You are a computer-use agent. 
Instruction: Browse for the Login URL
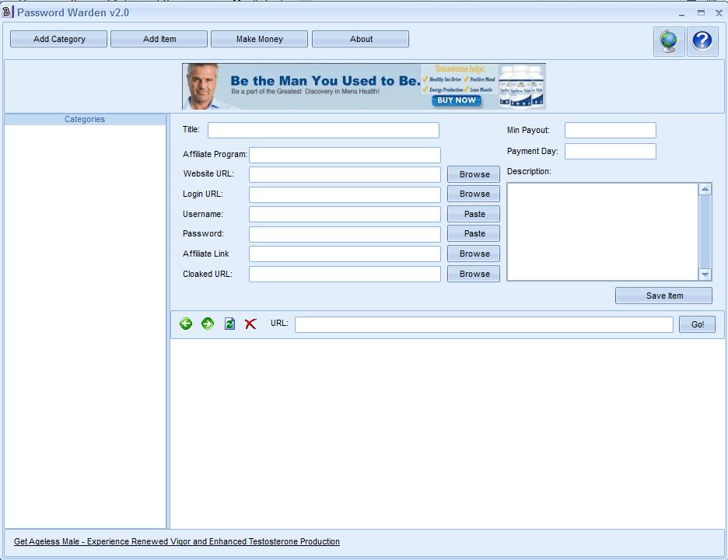474,194
